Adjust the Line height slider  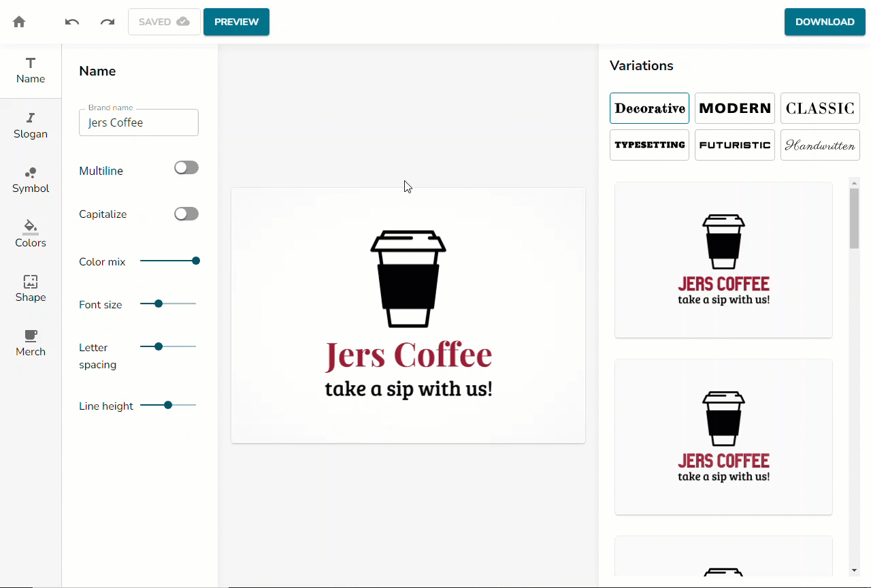pos(168,405)
